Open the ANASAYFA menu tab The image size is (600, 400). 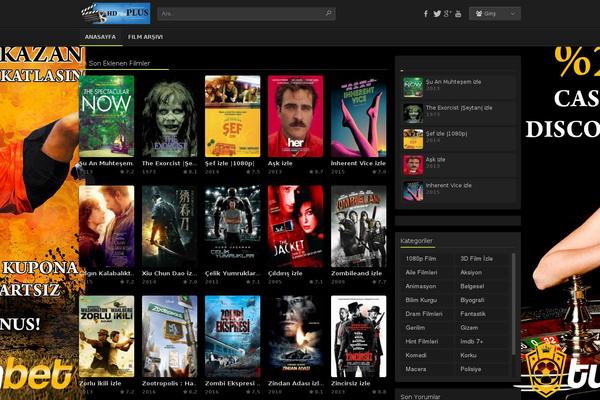click(100, 37)
